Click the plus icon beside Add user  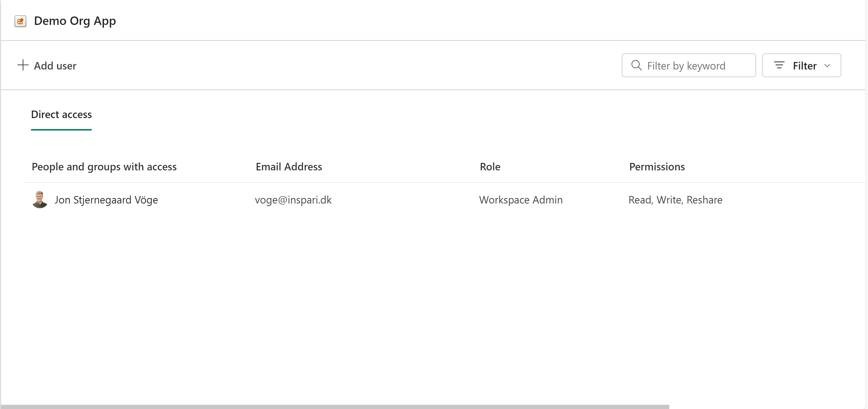23,65
